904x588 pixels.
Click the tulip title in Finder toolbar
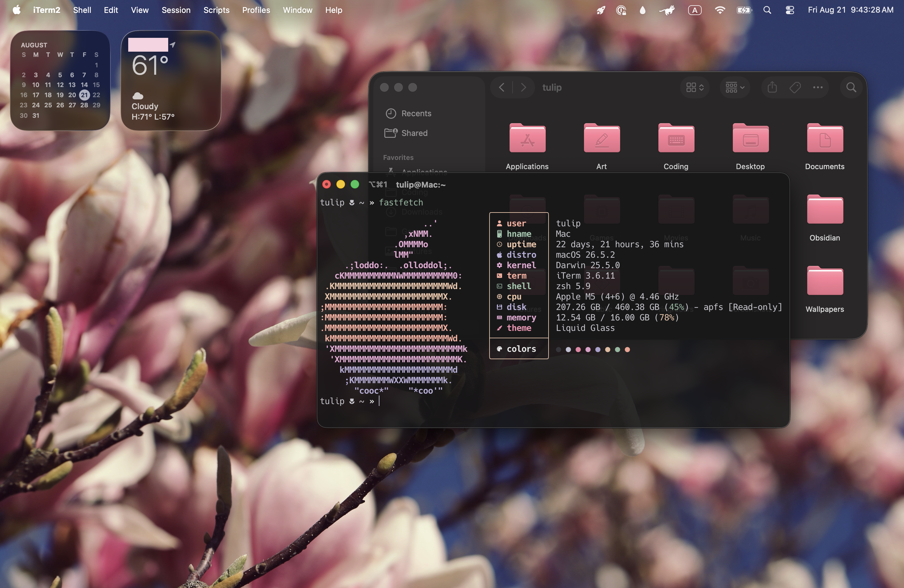(552, 87)
